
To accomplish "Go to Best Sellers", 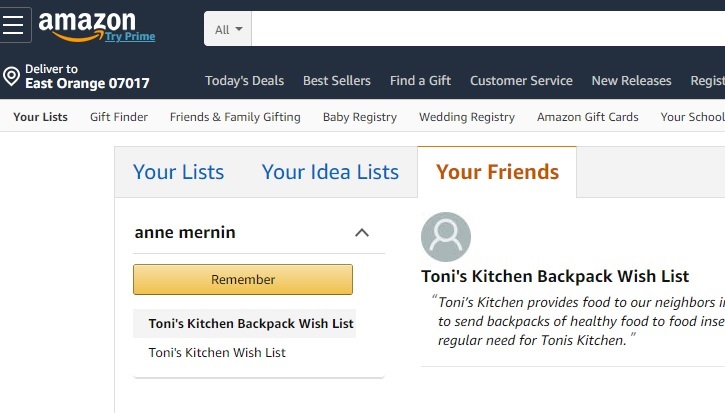I will point(337,80).
